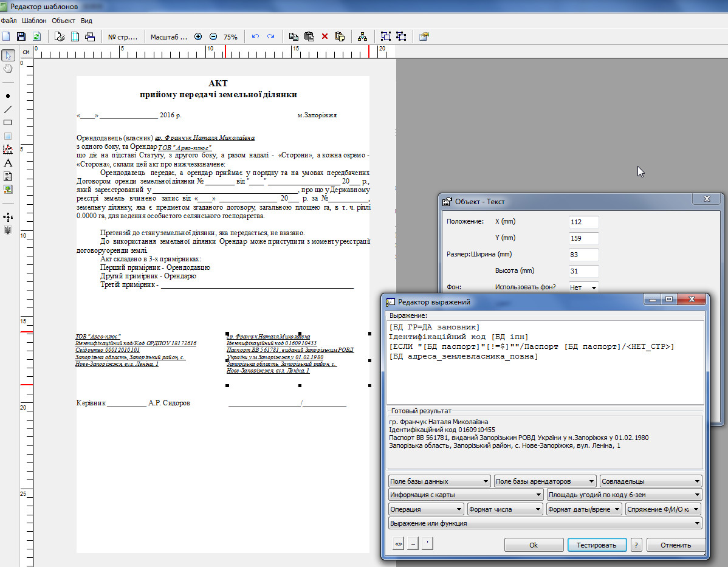Viewport: 728px width, 567px height.
Task: Select the line drawing tool
Action: click(8, 109)
